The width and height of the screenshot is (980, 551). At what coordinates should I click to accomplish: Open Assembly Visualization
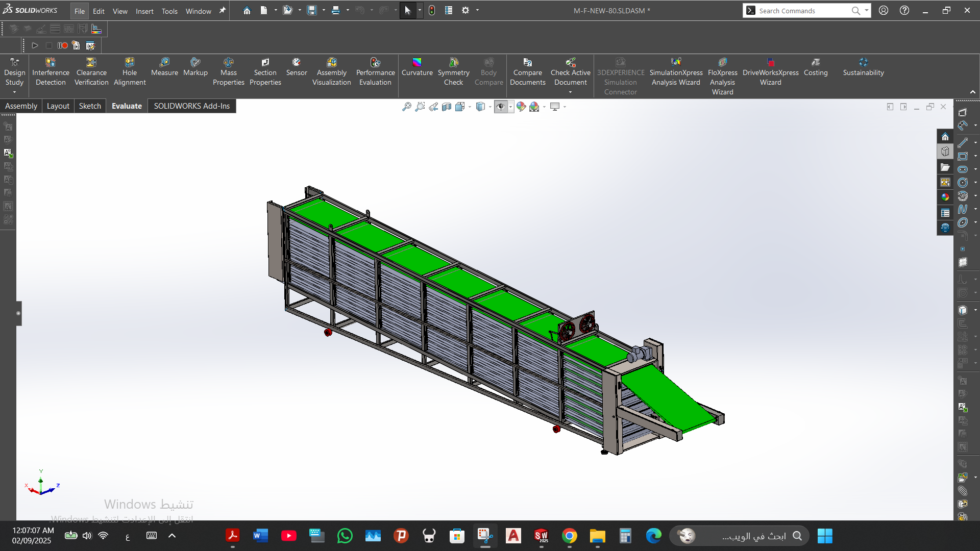point(331,72)
